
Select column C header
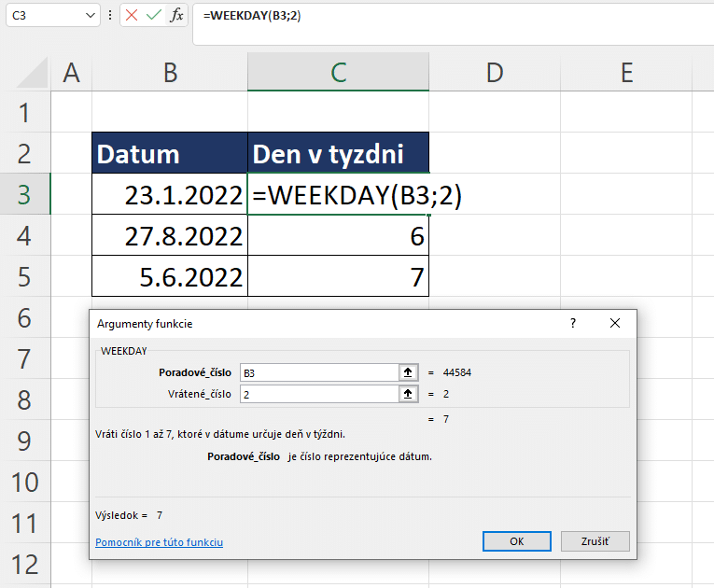338,73
